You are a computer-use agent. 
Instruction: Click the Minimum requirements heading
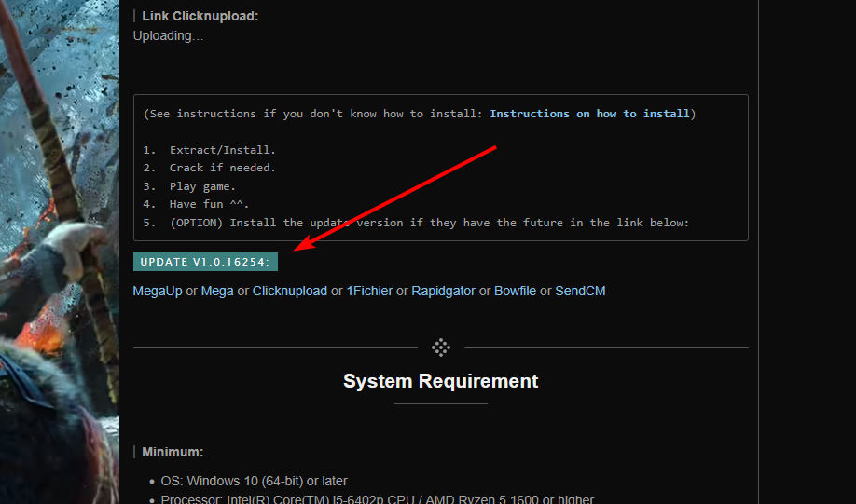(173, 452)
